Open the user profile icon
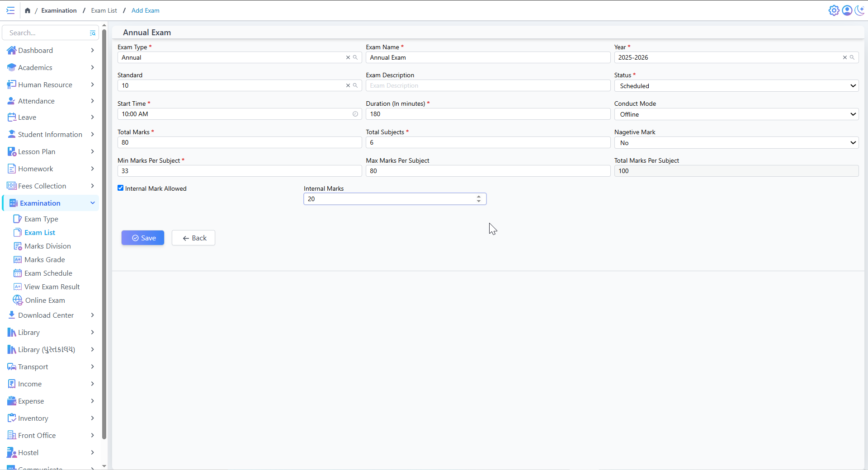868x470 pixels. [x=847, y=10]
